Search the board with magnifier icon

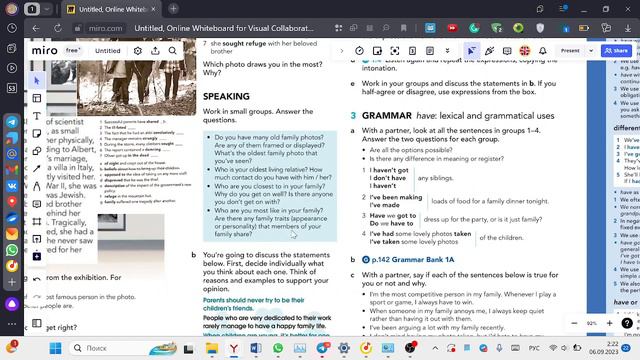click(x=173, y=51)
